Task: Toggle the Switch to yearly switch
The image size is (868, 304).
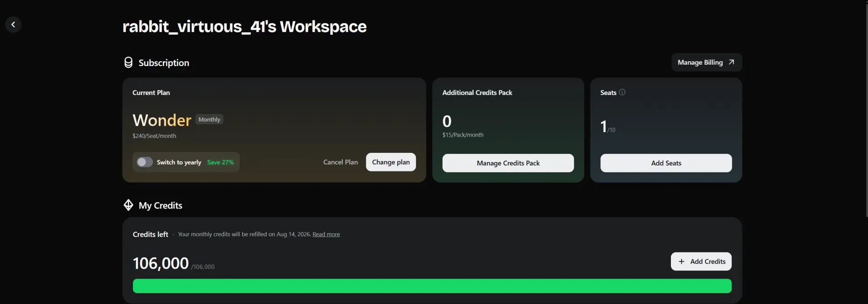Action: tap(145, 162)
